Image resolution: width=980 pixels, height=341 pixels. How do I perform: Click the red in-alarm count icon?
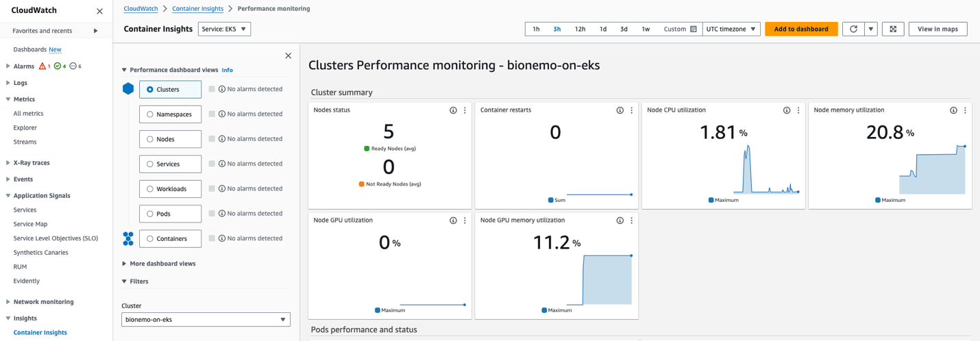click(x=42, y=66)
